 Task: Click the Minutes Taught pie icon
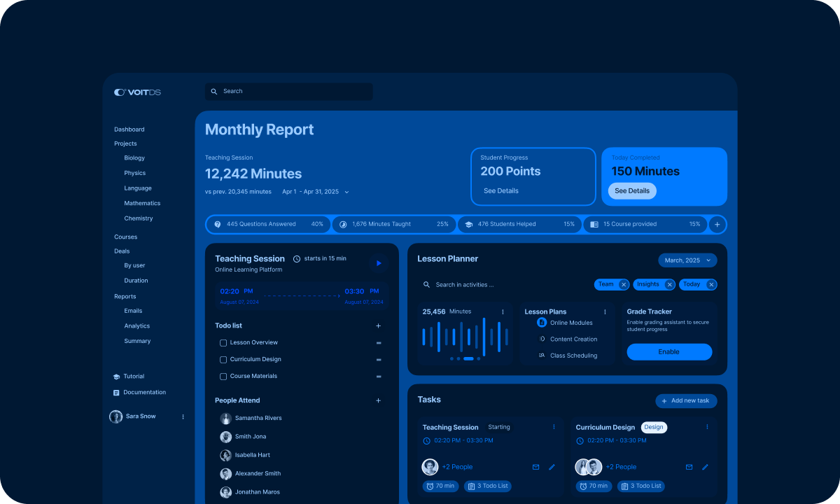(x=343, y=225)
